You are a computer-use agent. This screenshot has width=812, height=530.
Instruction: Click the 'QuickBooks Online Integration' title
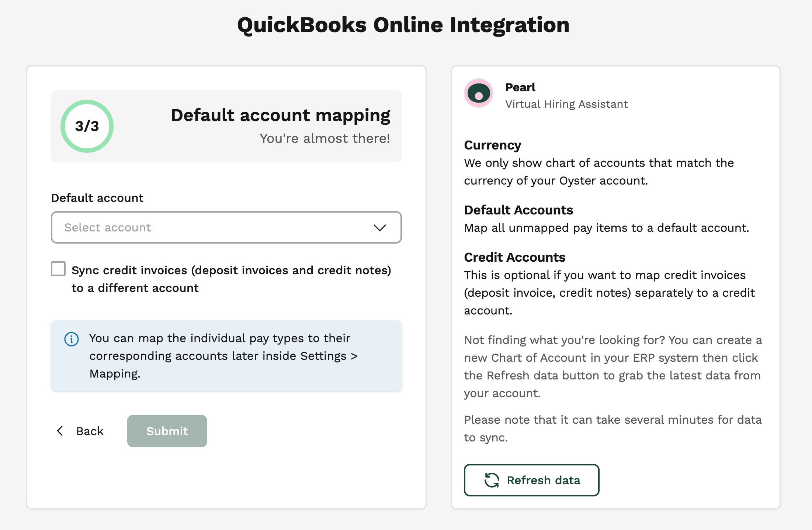[x=403, y=25]
